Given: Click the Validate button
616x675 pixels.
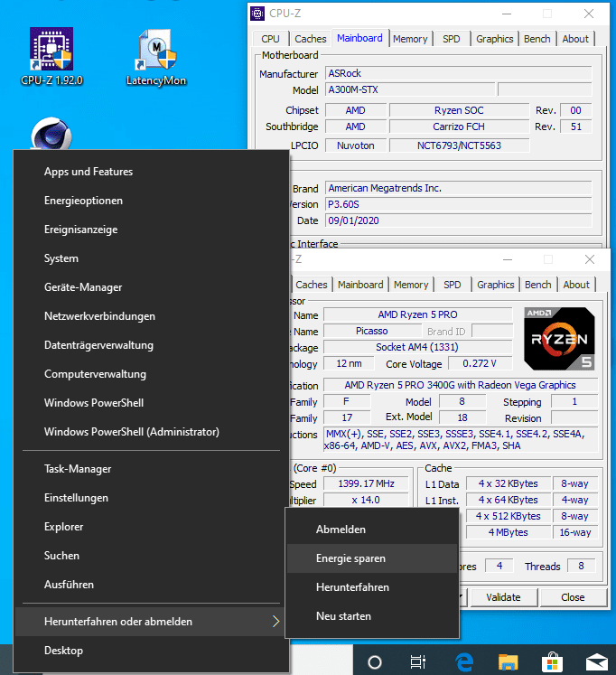Looking at the screenshot, I should point(504,597).
